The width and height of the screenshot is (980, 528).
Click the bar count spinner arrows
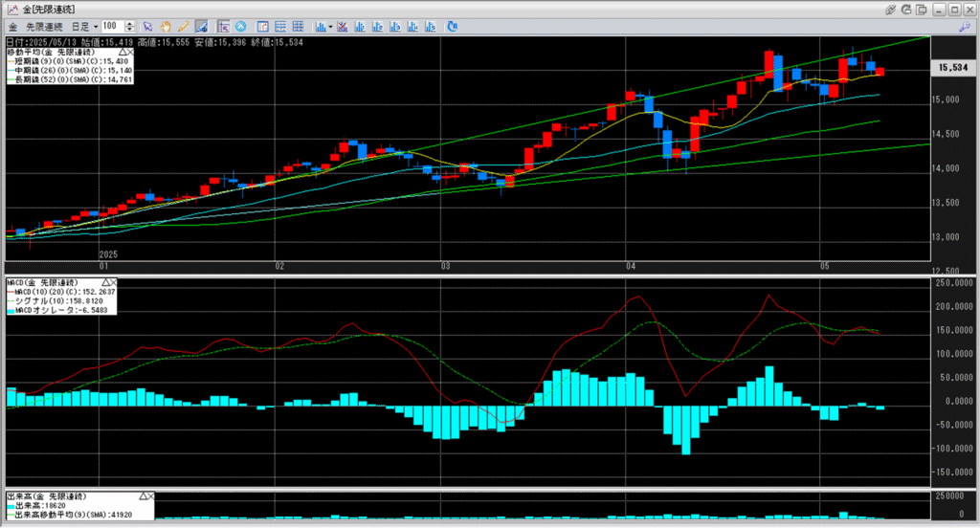click(x=131, y=26)
